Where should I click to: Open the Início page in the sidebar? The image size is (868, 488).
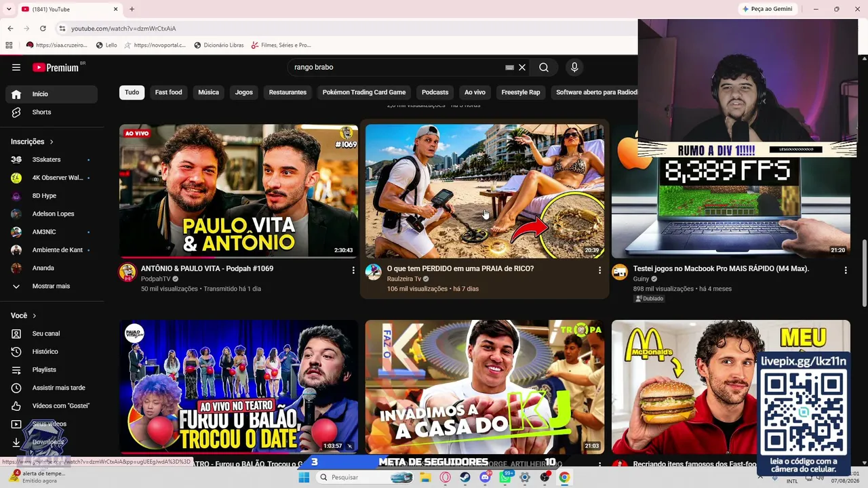[x=52, y=94]
